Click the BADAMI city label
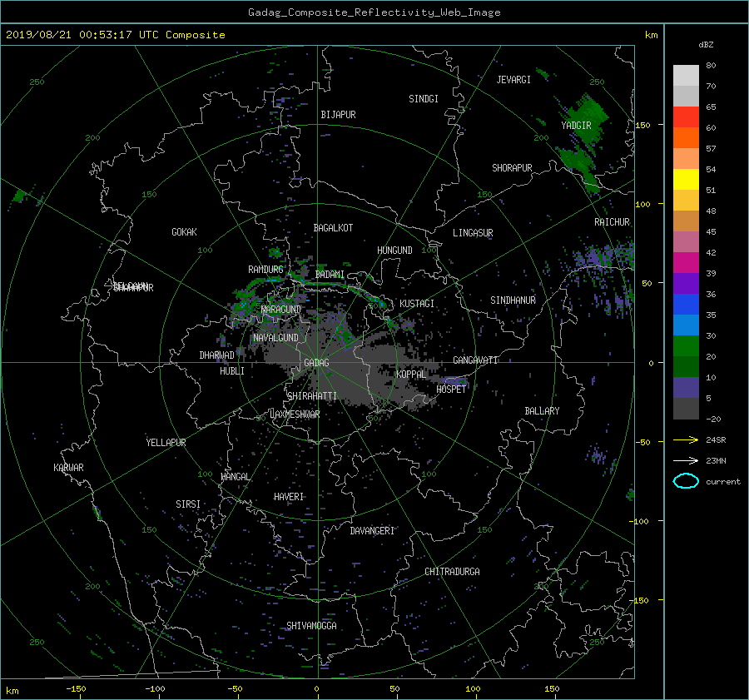The image size is (749, 700). point(330,275)
